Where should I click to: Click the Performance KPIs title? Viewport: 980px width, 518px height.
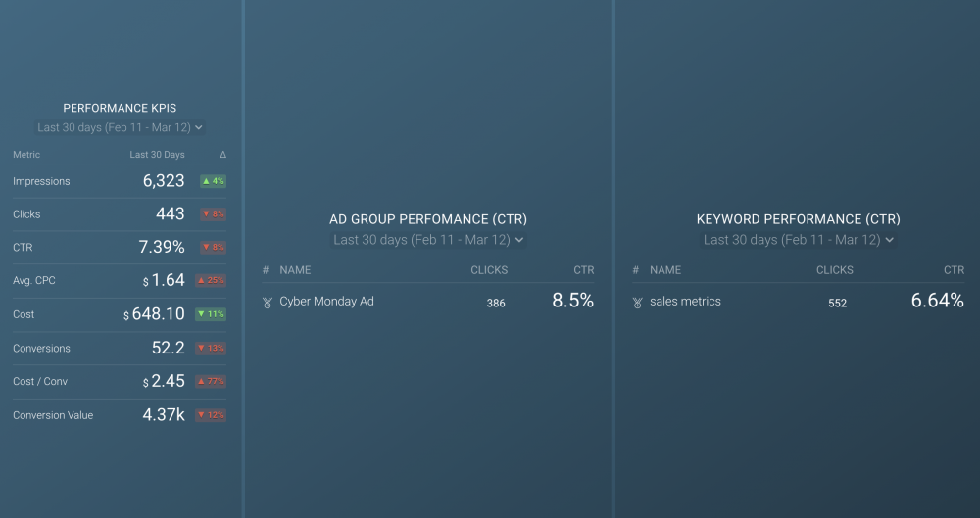pyautogui.click(x=120, y=108)
